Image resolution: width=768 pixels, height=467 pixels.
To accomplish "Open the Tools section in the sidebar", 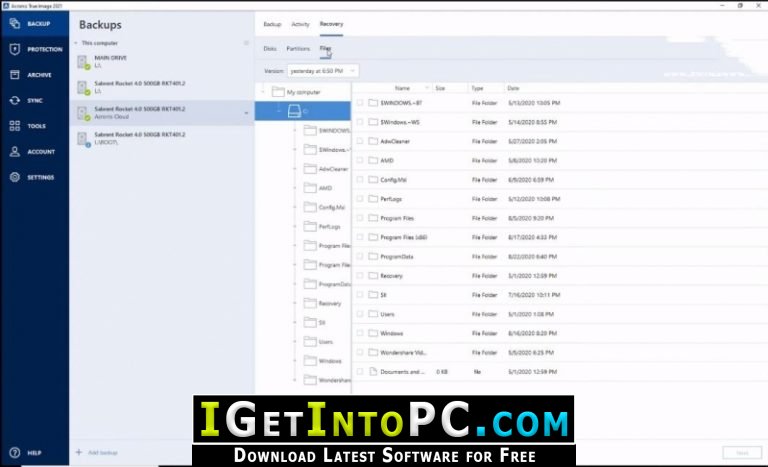I will [35, 125].
